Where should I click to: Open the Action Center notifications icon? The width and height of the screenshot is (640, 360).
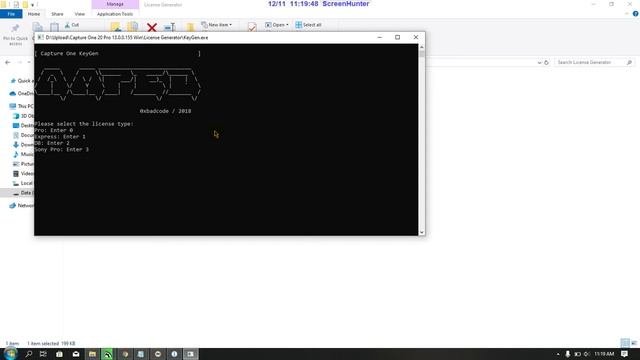click(x=624, y=354)
